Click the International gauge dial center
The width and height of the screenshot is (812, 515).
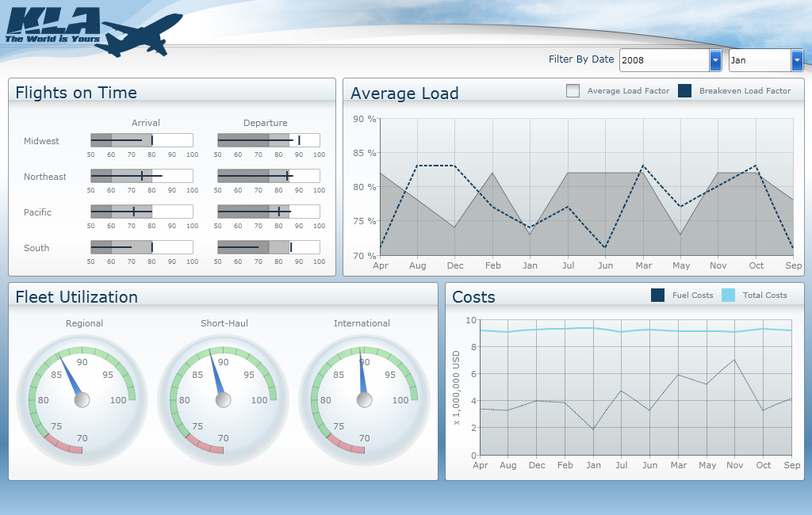[365, 400]
